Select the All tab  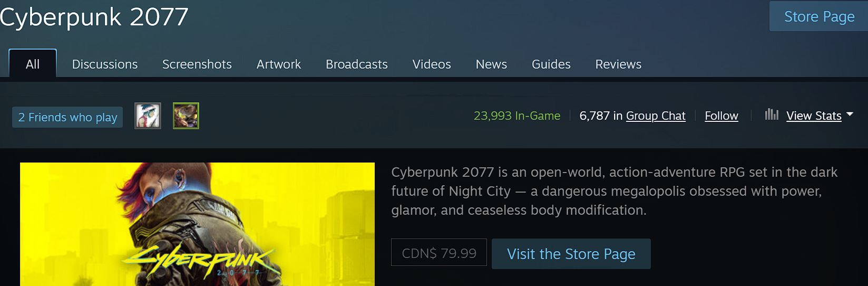pyautogui.click(x=33, y=64)
